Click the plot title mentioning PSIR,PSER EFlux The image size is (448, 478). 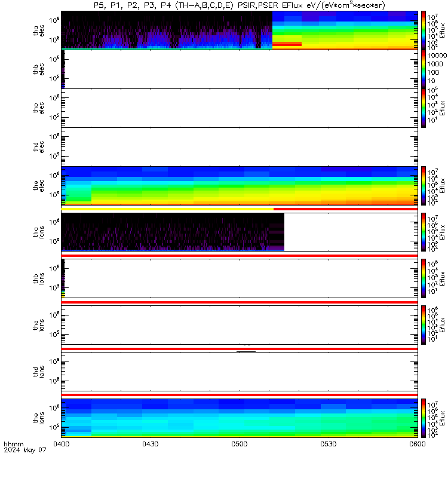(240, 5)
